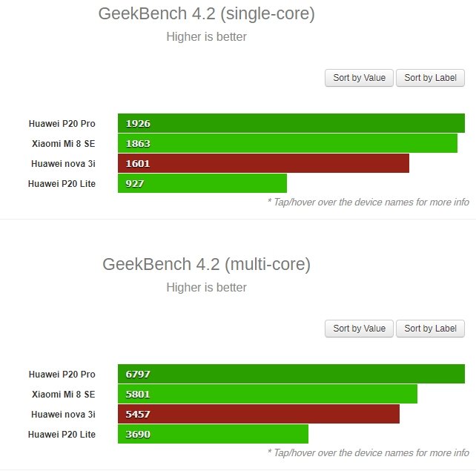476x471 pixels.
Task: Click Huawei P20 Lite label in single-core chart
Action: (62, 183)
